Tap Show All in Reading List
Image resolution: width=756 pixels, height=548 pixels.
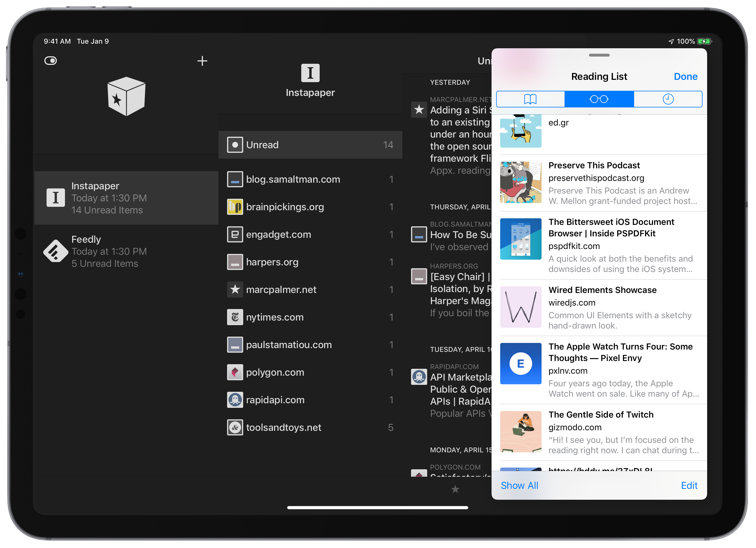click(519, 485)
